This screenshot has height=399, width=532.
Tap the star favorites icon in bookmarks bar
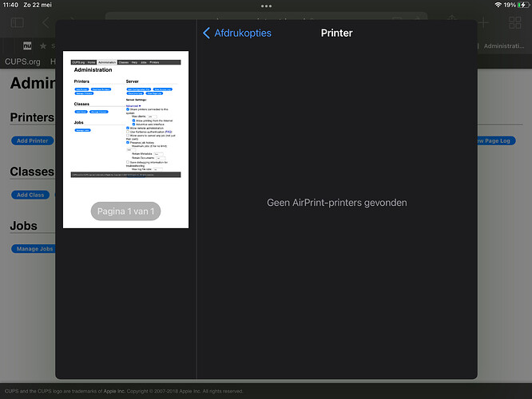(x=43, y=45)
